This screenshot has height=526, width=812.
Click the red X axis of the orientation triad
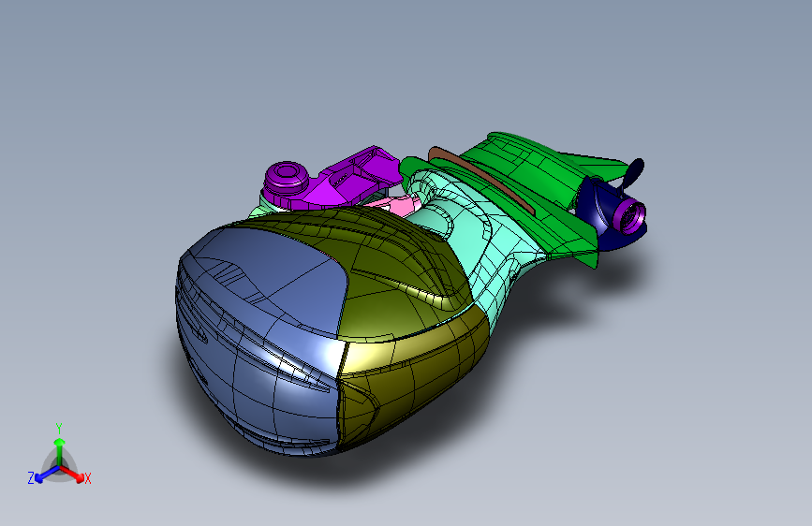[71, 473]
